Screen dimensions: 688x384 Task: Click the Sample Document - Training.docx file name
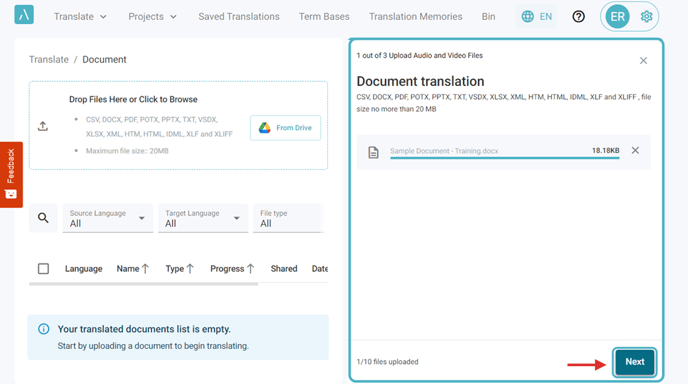(444, 151)
